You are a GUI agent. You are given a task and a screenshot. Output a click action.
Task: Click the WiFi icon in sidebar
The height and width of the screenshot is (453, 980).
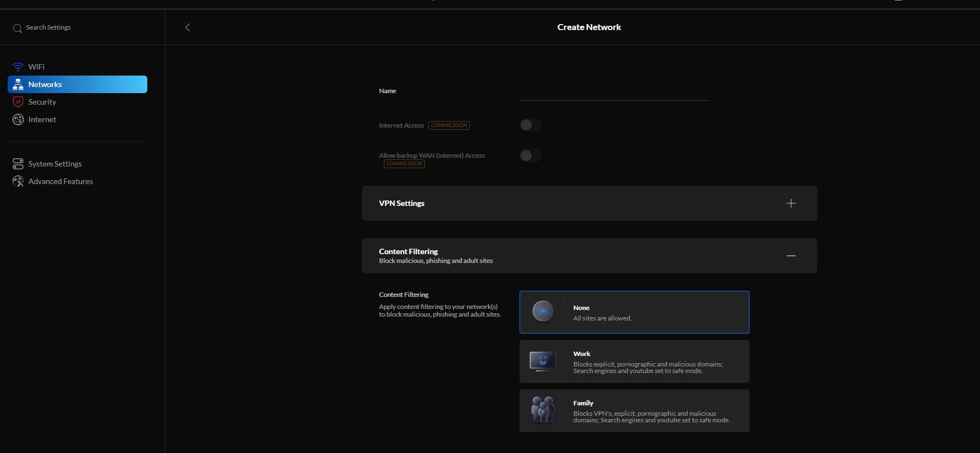pyautogui.click(x=18, y=67)
